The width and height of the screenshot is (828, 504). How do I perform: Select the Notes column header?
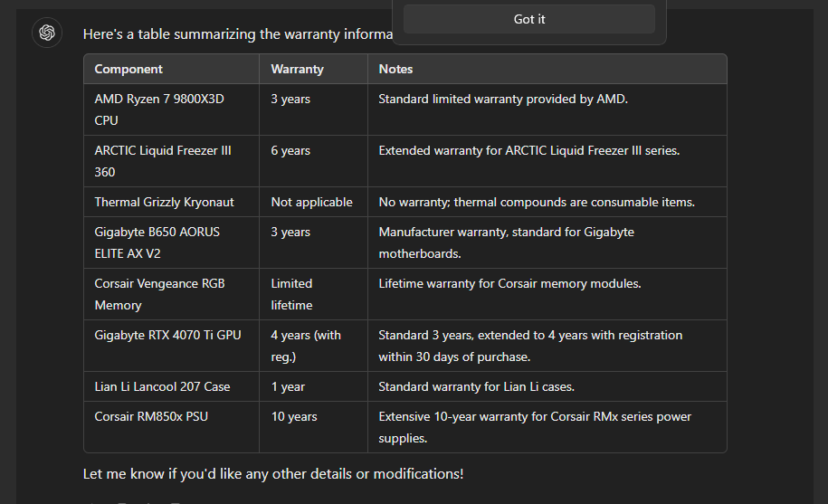547,69
